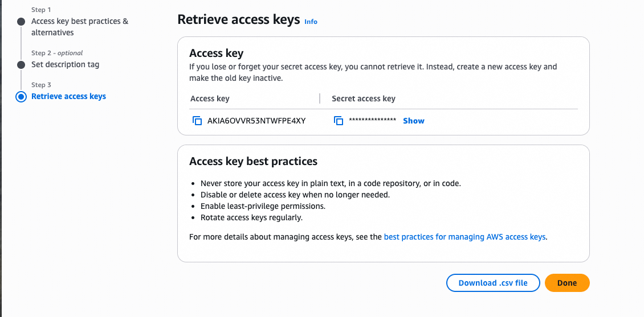Image resolution: width=644 pixels, height=317 pixels.
Task: Go to Set description tag step
Action: pos(65,64)
